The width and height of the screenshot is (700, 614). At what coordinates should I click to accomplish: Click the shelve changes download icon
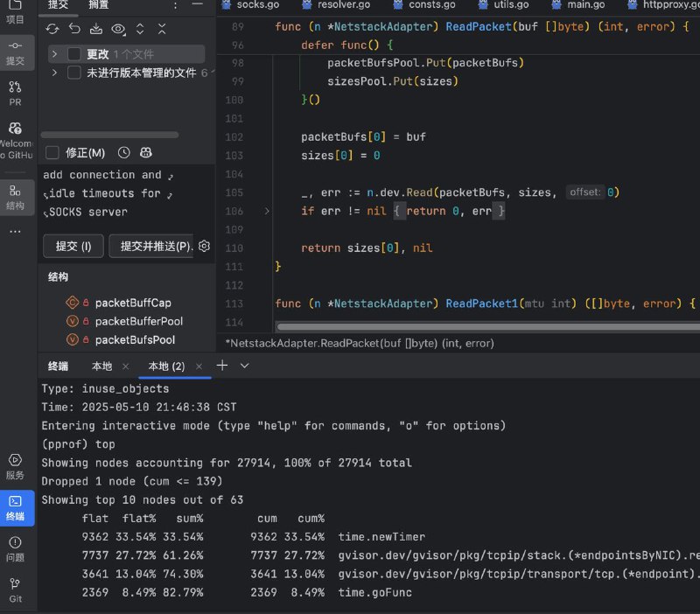pyautogui.click(x=96, y=30)
